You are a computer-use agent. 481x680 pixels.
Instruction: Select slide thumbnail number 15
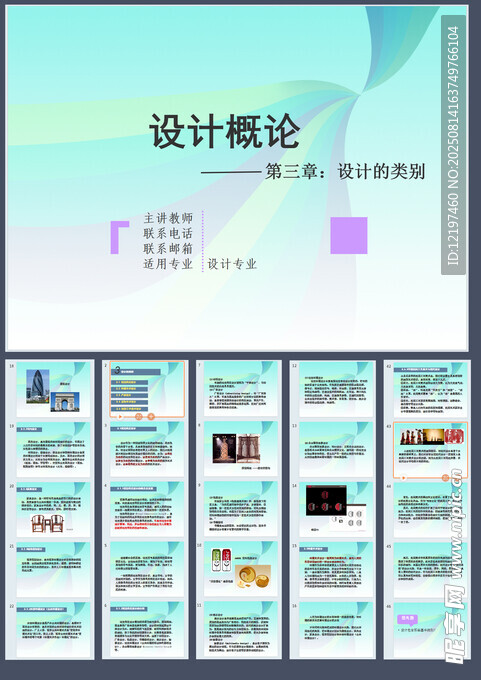tap(336, 569)
